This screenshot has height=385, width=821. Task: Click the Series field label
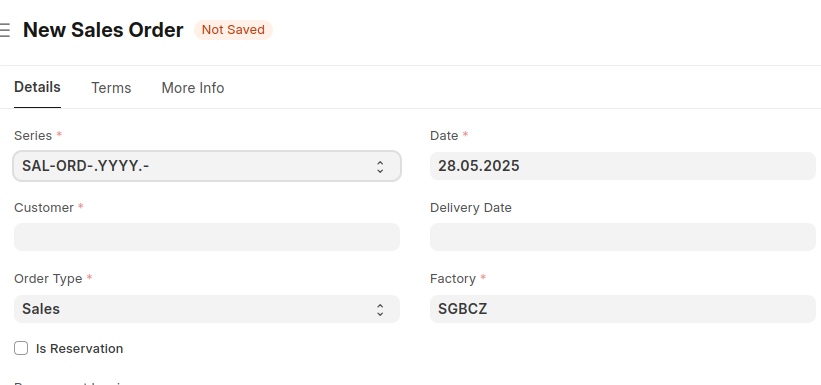tap(33, 136)
